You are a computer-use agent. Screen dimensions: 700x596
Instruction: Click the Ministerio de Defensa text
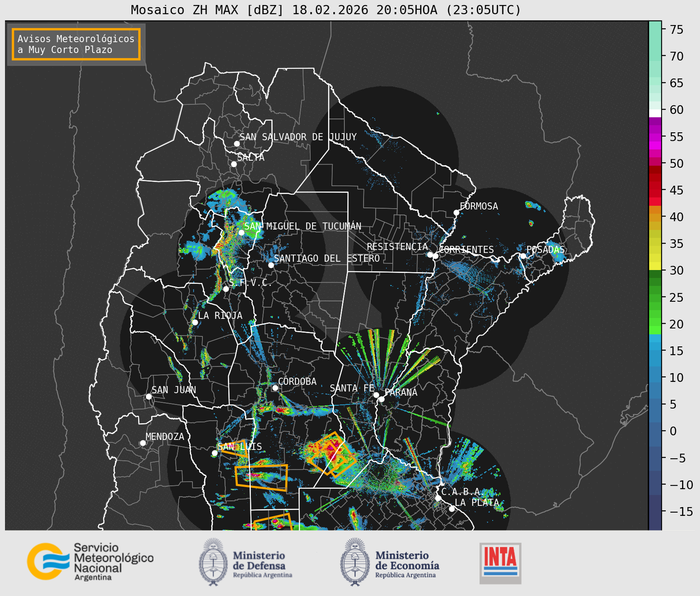coord(263,565)
